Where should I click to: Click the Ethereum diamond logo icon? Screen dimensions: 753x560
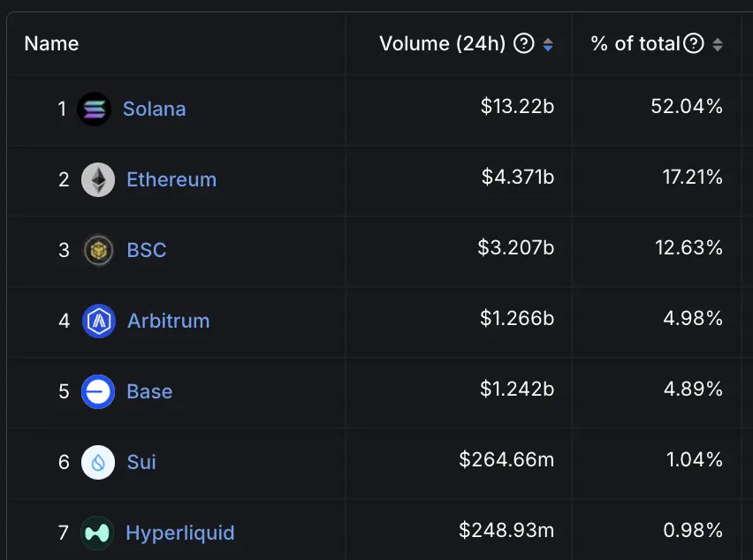98,179
